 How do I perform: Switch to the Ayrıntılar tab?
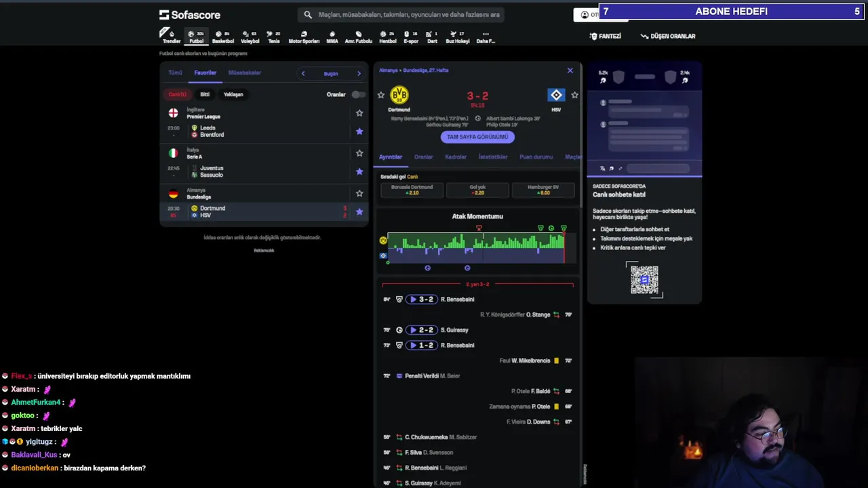click(391, 157)
